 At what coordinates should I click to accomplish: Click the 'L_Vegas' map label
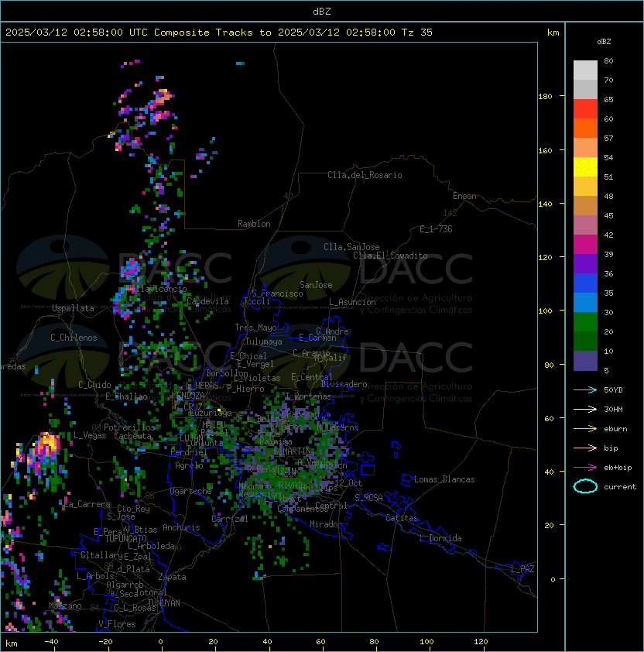pyautogui.click(x=90, y=435)
